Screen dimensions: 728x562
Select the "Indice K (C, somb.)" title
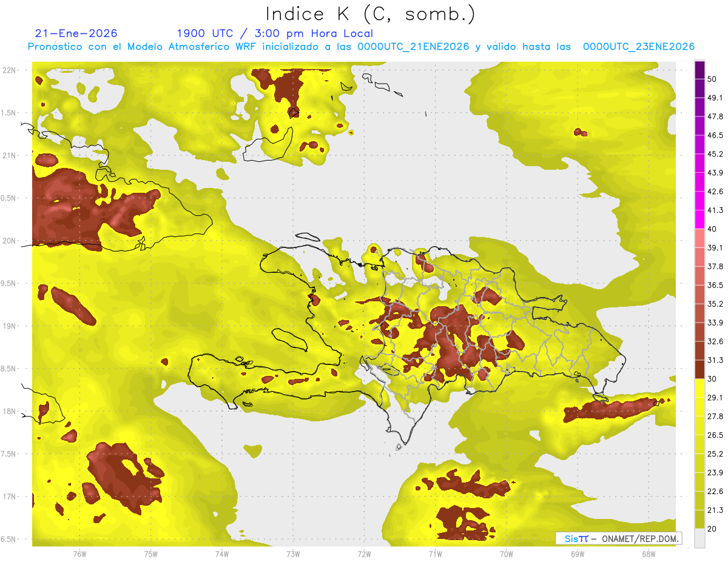[371, 14]
